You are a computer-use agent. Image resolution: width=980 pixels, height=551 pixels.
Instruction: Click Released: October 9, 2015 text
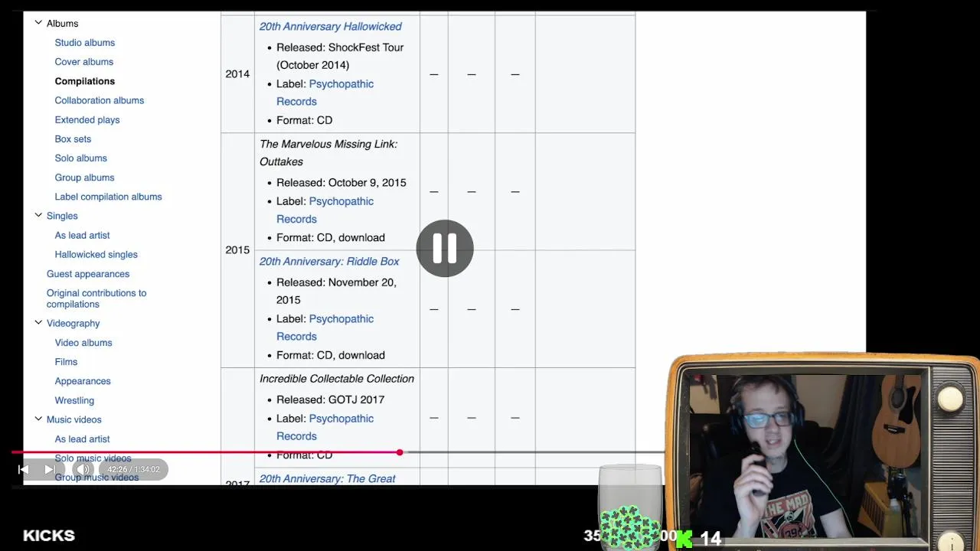pyautogui.click(x=341, y=183)
